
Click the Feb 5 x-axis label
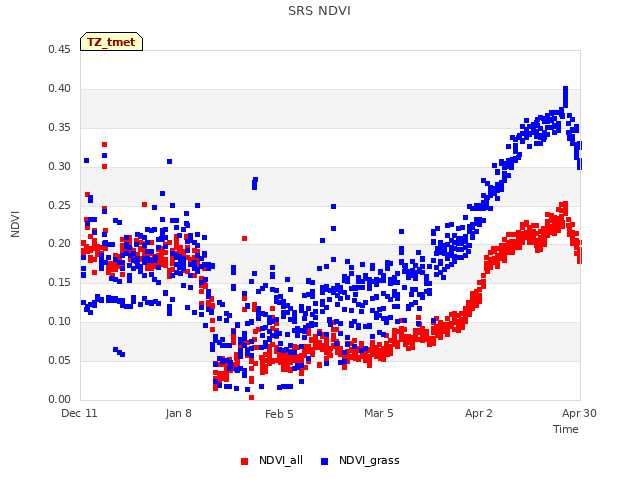[279, 414]
